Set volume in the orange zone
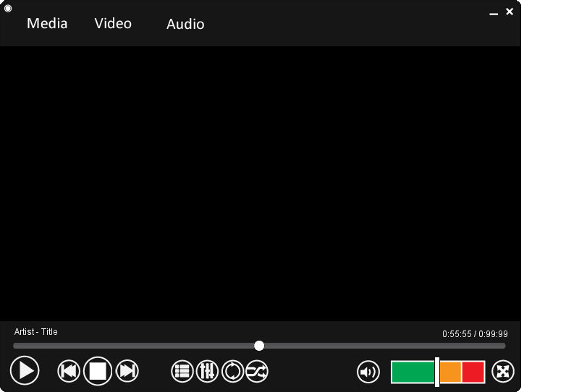Image resolution: width=579 pixels, height=392 pixels. (x=450, y=372)
